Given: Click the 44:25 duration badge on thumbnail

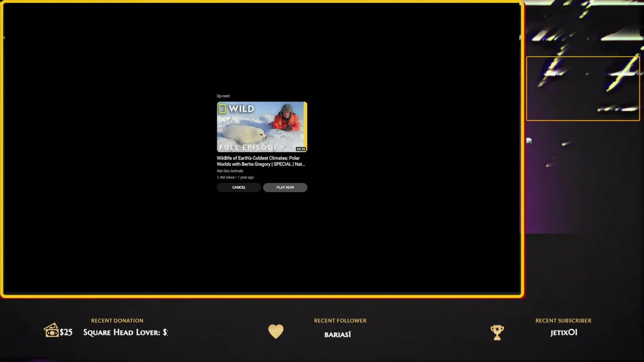Looking at the screenshot, I should coord(301,149).
